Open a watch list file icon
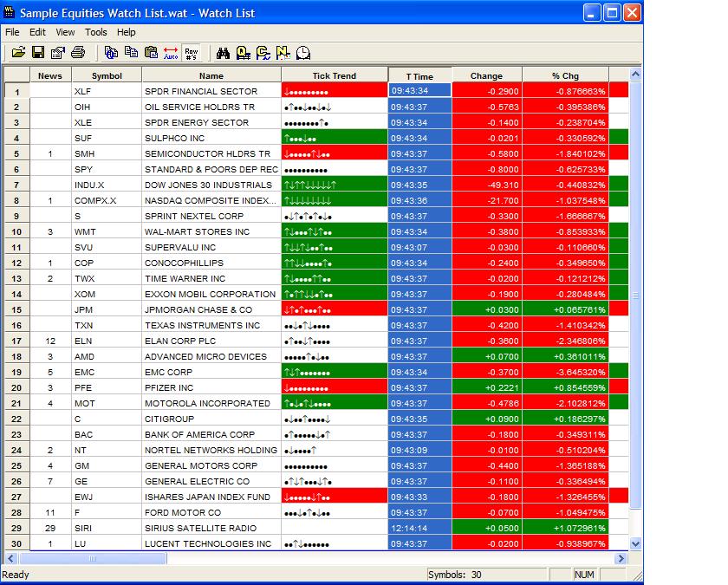Screen dimensions: 728x585 click(18, 53)
